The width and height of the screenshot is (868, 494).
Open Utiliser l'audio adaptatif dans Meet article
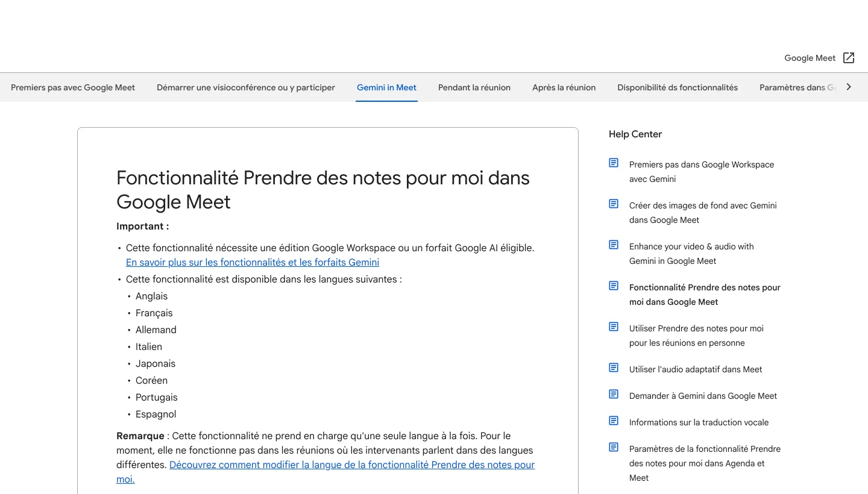(696, 369)
